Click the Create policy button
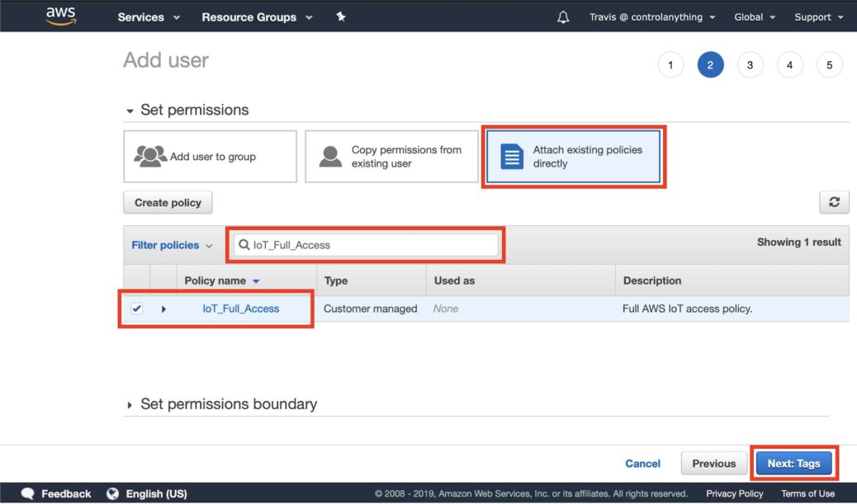 pos(168,202)
